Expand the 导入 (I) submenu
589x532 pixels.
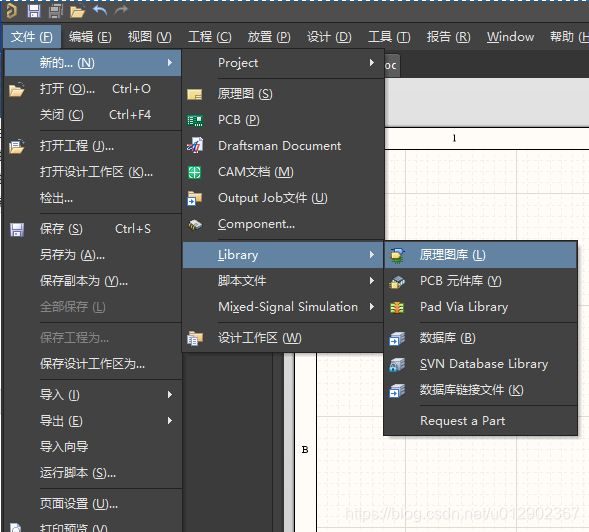[x=93, y=395]
